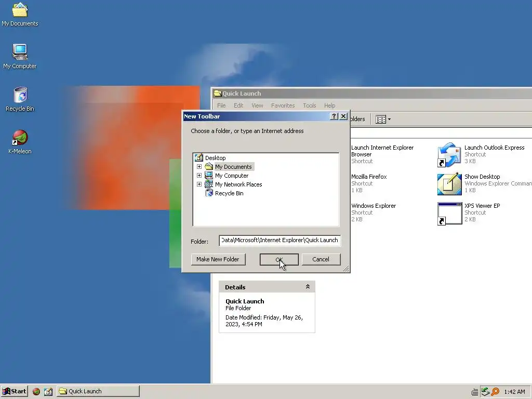Click Show Desktop icon in taskbar
Image resolution: width=532 pixels, height=399 pixels.
[48, 392]
